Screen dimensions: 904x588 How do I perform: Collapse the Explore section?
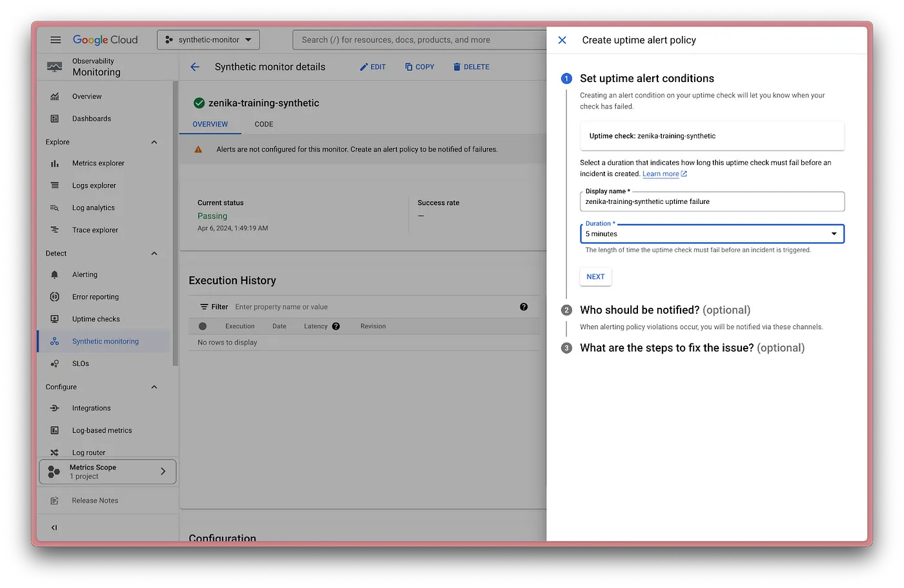coord(154,142)
